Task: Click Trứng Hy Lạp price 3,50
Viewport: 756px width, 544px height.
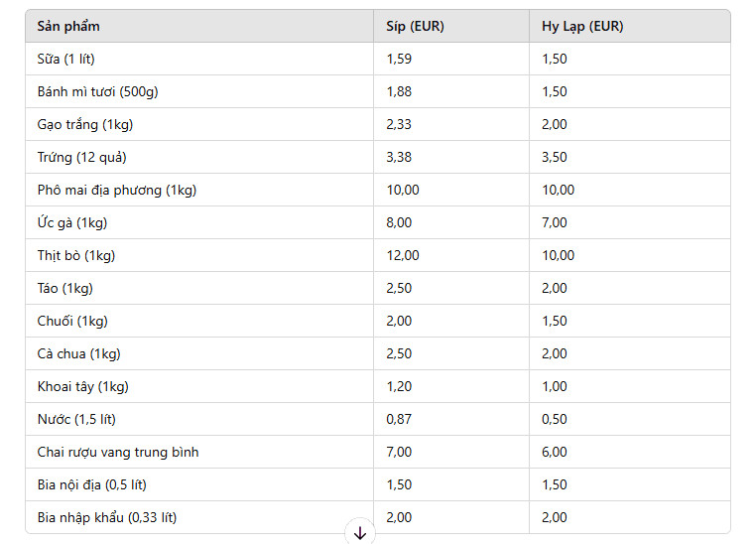Action: tap(555, 158)
